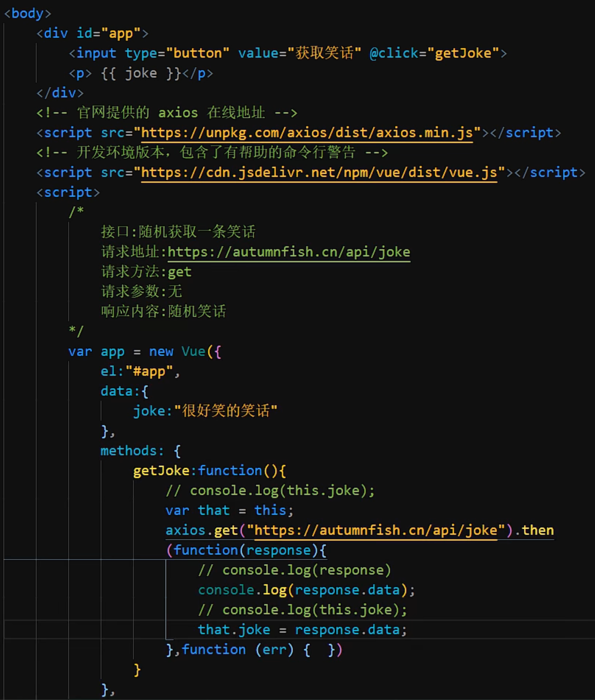Place cursor in the div id="app" line
The image size is (595, 700).
[92, 33]
